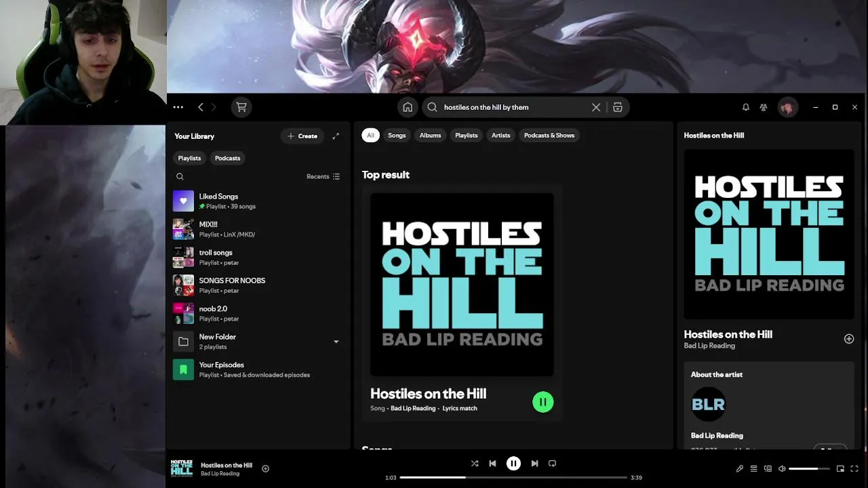The image size is (868, 488).
Task: Pause playback in the bottom player bar
Action: (x=513, y=464)
